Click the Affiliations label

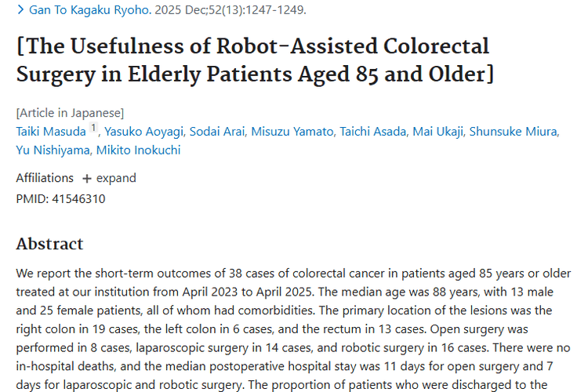pyautogui.click(x=45, y=178)
